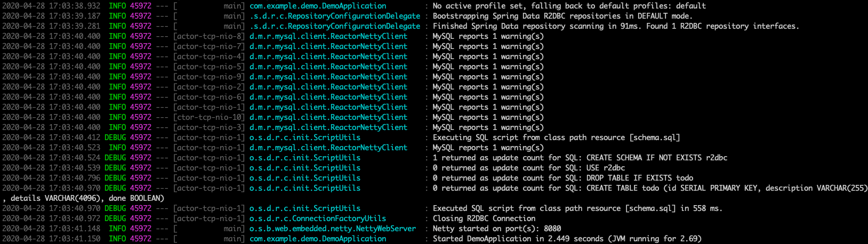
Task: Click the 'DROP TABLE IF EXISTS todo' statement
Action: [x=640, y=178]
